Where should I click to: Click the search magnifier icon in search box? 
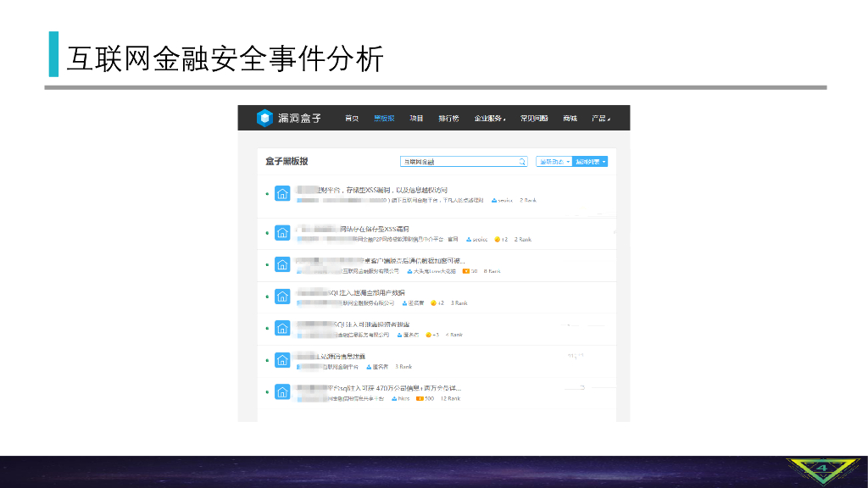(521, 162)
